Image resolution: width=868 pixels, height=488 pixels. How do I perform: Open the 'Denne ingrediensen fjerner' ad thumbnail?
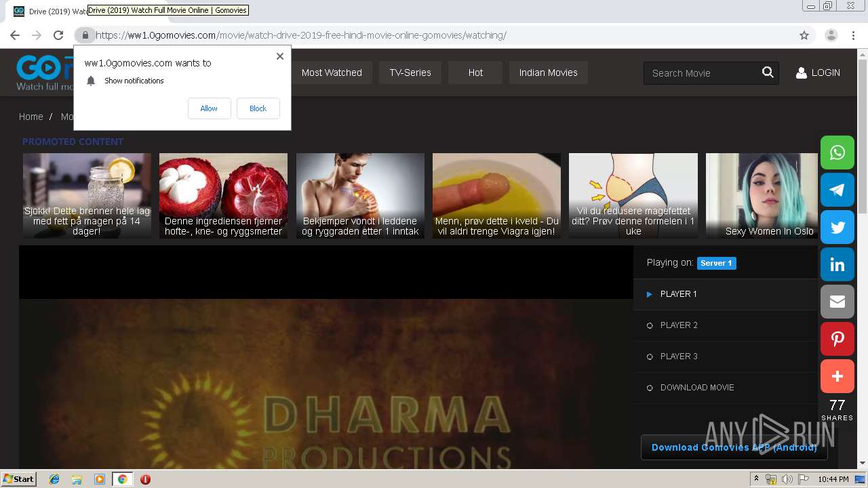point(223,195)
